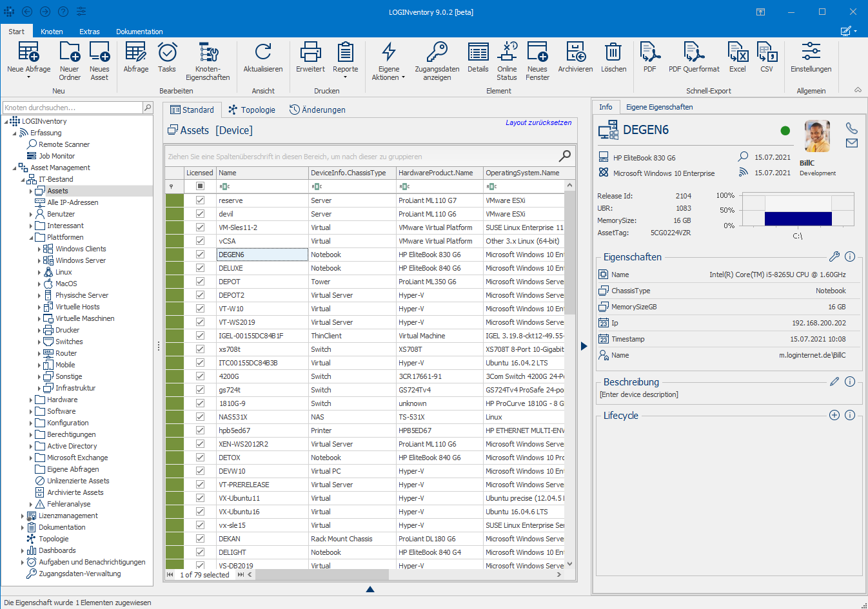Image resolution: width=868 pixels, height=609 pixels.
Task: Collapse the ribbon with chevron arrow
Action: click(858, 90)
